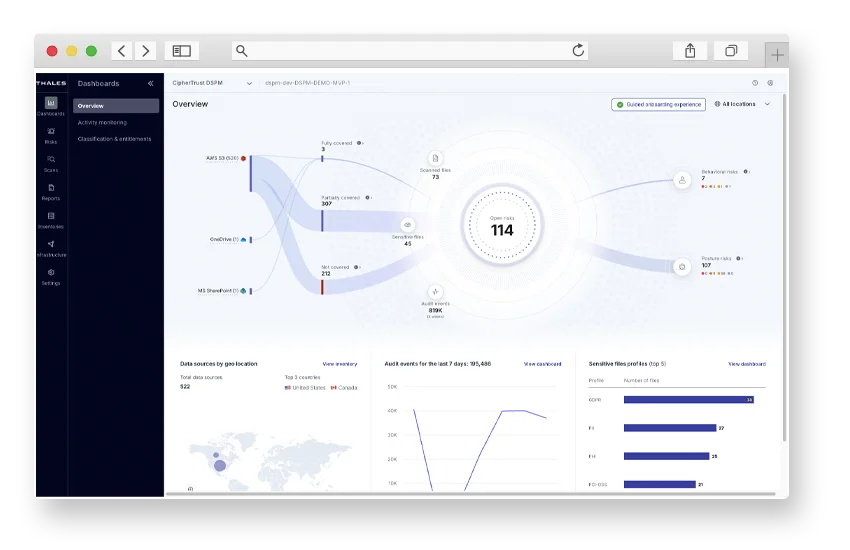The image size is (850, 550).
Task: Click the info icon beside Fully covered
Action: click(359, 143)
